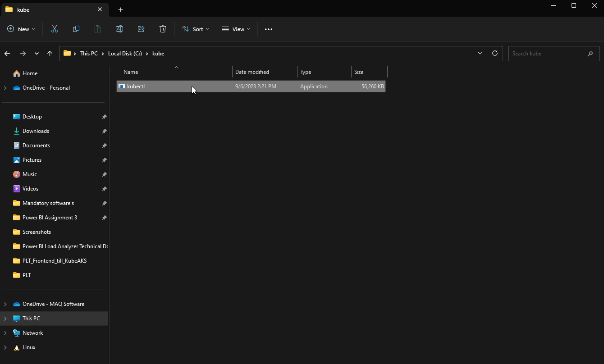Image resolution: width=604 pixels, height=364 pixels.
Task: Click the Share icon in toolbar
Action: pyautogui.click(x=141, y=29)
